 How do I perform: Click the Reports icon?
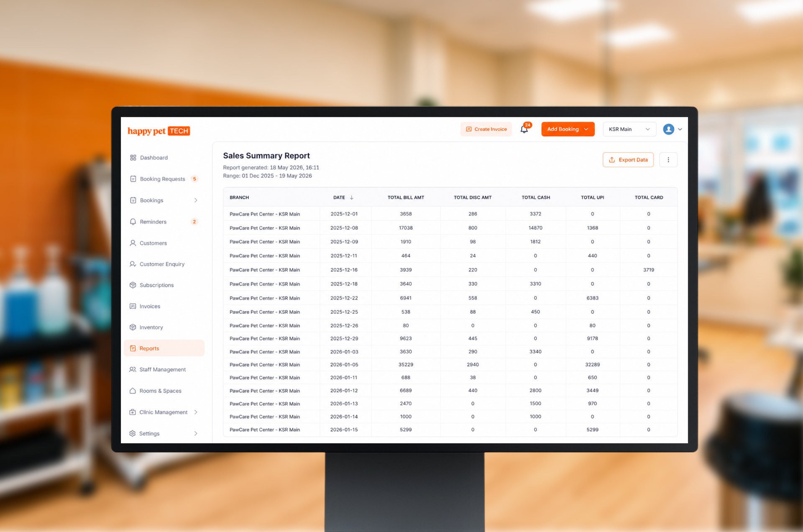133,348
